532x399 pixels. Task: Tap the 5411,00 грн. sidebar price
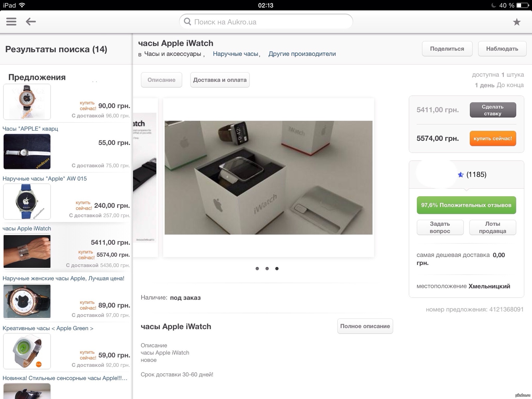(110, 242)
